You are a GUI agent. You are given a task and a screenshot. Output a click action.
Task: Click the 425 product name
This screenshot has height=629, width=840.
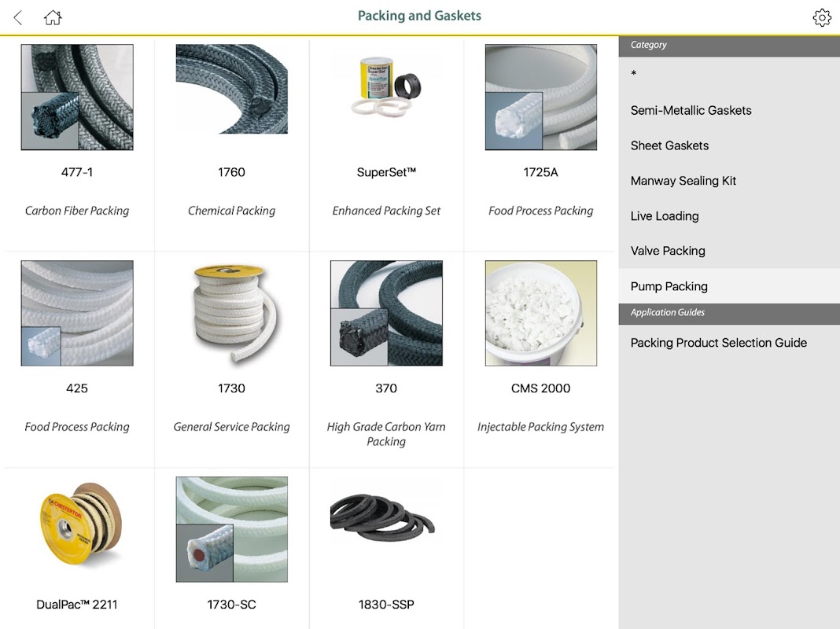(x=77, y=388)
